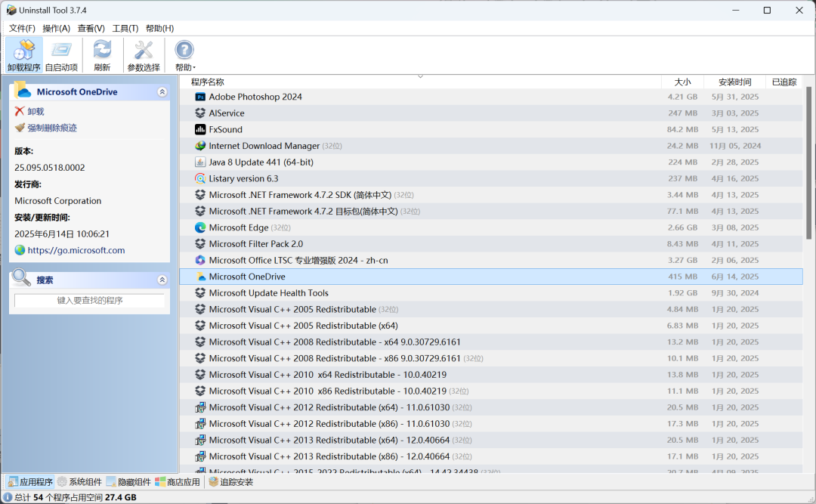
Task: Click icon of Visual C++ 2013 Redistributable (x86)
Action: click(200, 456)
